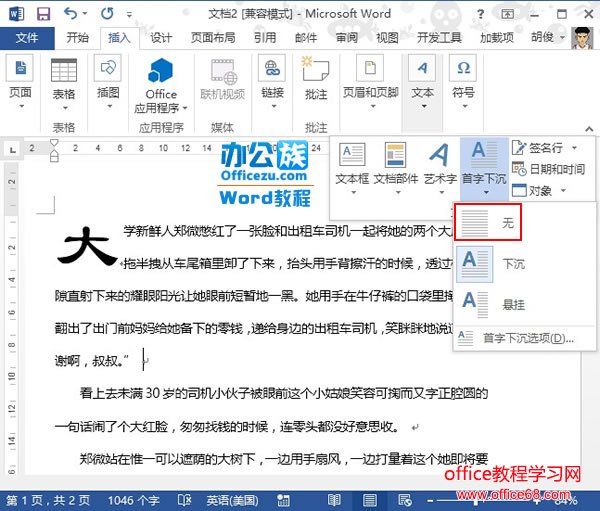Switch to the 设计 tab

[161, 38]
